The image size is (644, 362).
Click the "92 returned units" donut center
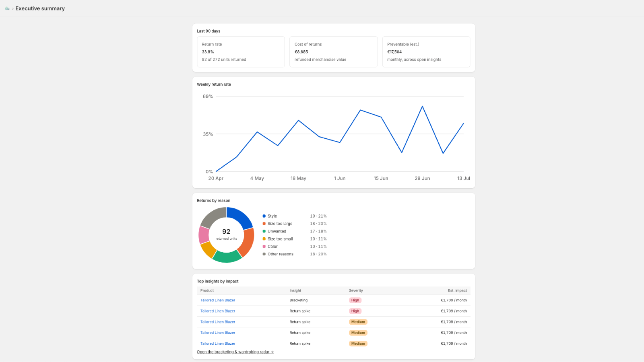pos(226,234)
